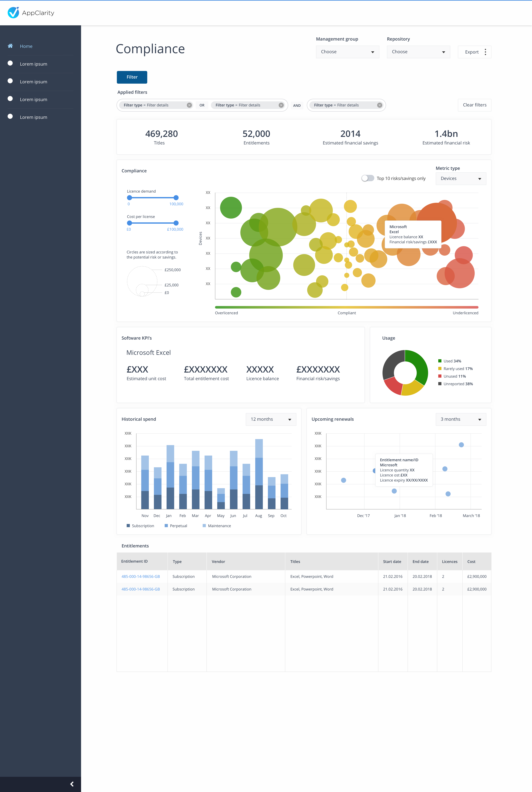Toggle Perpetual legend in Historical spend

click(x=176, y=526)
